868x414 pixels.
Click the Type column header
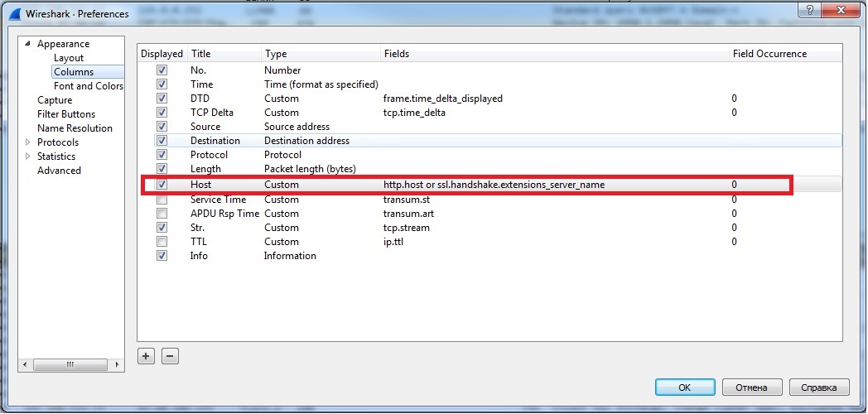point(321,54)
